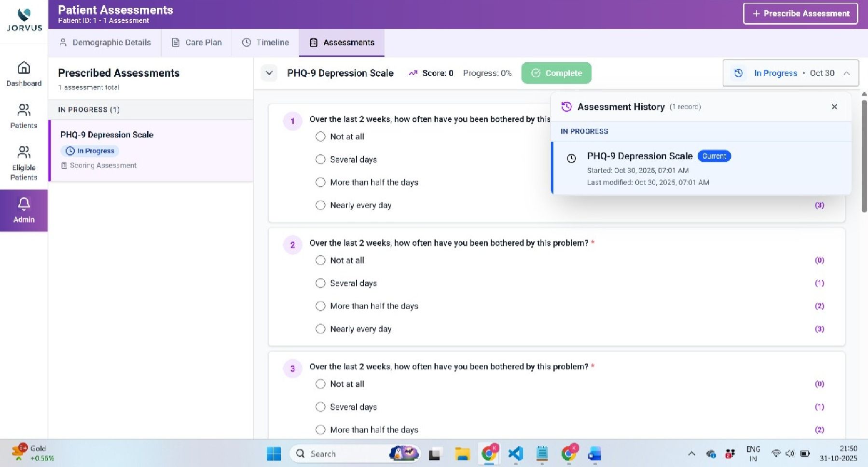Image resolution: width=868 pixels, height=467 pixels.
Task: Open the Dashboard from the sidebar
Action: pyautogui.click(x=24, y=73)
